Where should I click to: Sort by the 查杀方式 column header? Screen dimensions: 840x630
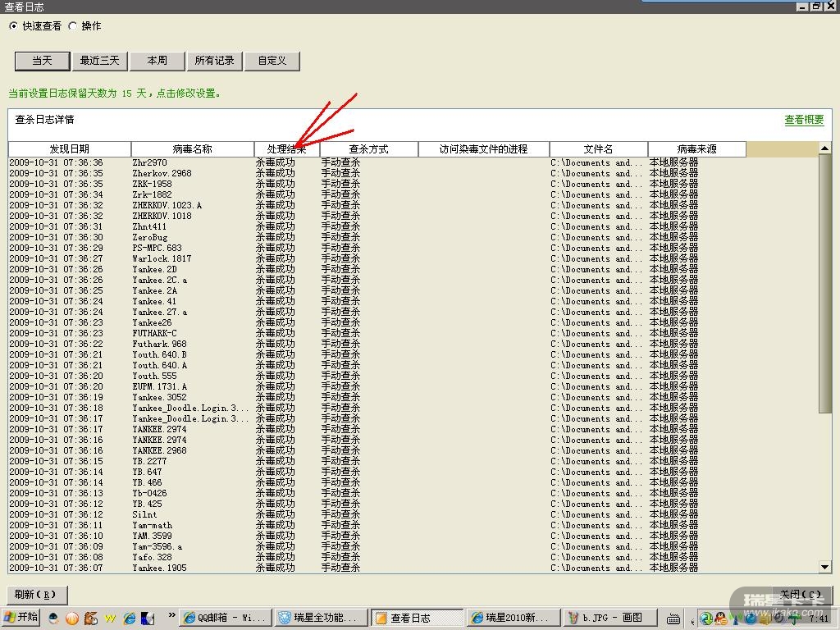pyautogui.click(x=368, y=149)
